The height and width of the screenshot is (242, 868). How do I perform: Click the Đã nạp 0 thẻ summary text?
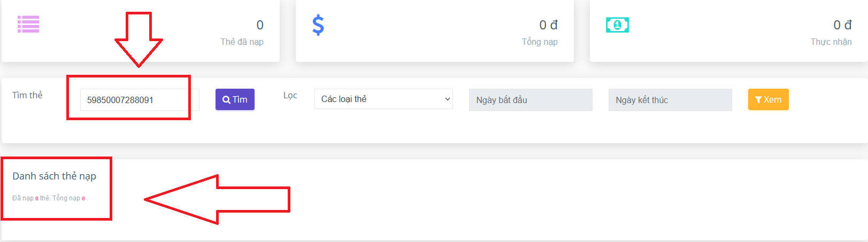(x=31, y=198)
